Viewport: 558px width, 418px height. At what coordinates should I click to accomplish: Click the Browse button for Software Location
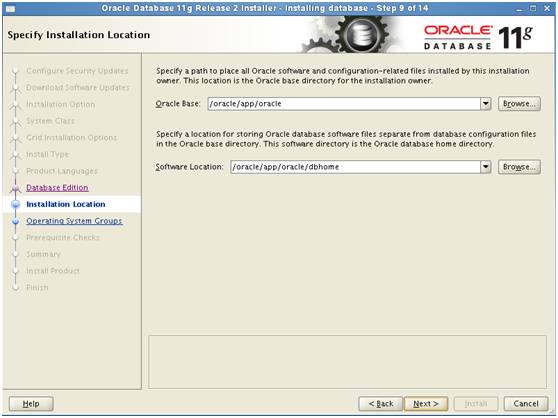pyautogui.click(x=519, y=167)
